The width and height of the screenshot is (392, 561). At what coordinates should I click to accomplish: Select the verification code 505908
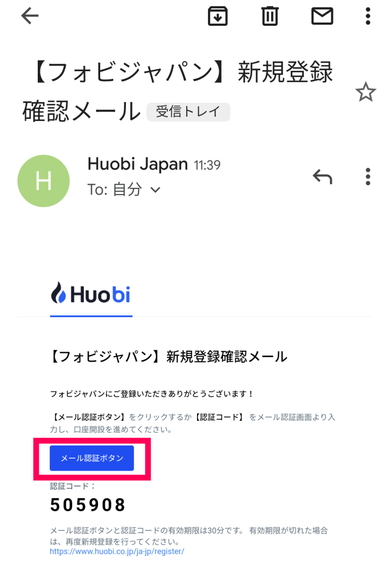88,505
